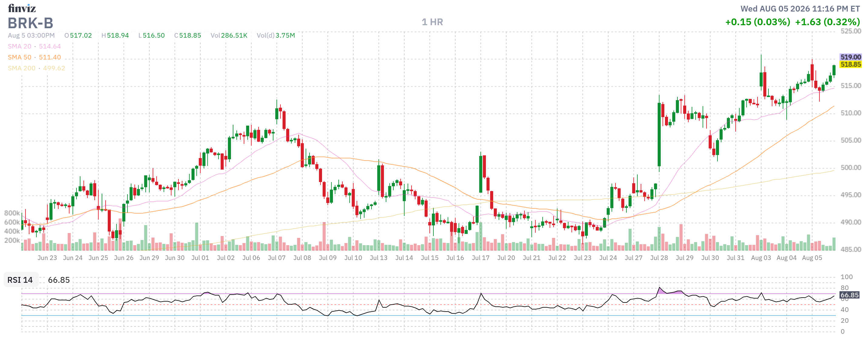Click the Jul 24 date label

click(608, 258)
